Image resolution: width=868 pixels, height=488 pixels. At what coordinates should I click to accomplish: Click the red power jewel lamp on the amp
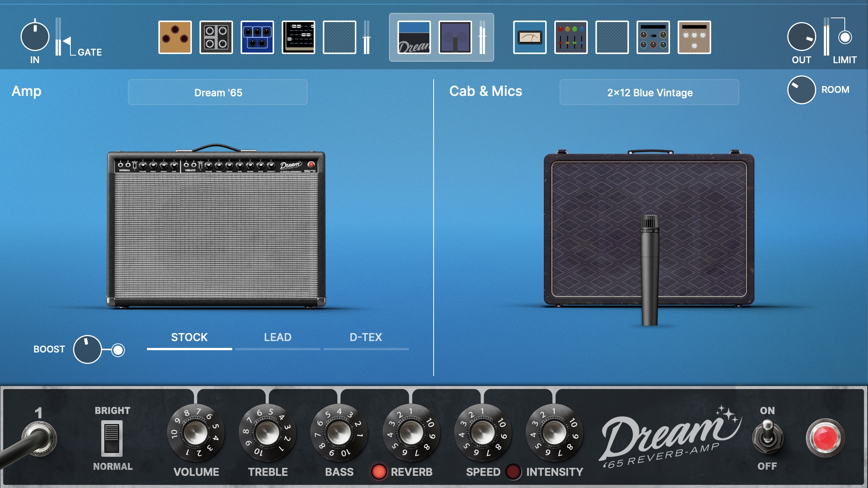[x=825, y=437]
